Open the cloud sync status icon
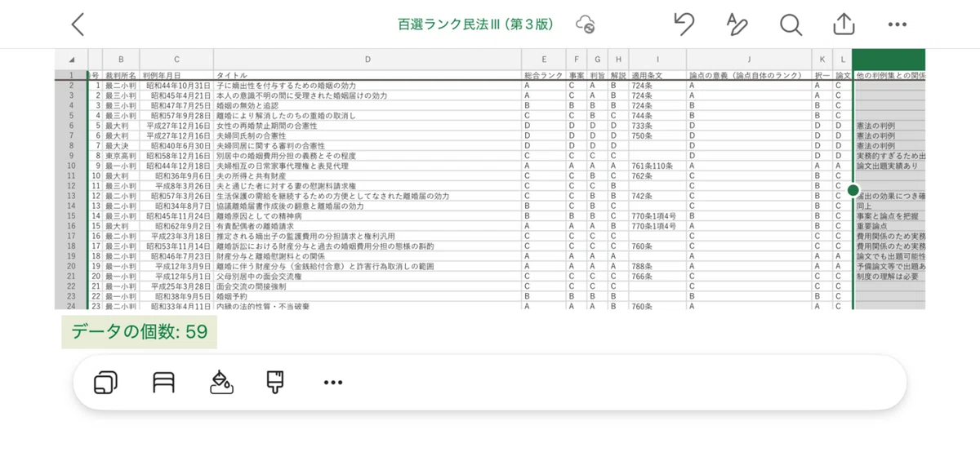 click(585, 24)
